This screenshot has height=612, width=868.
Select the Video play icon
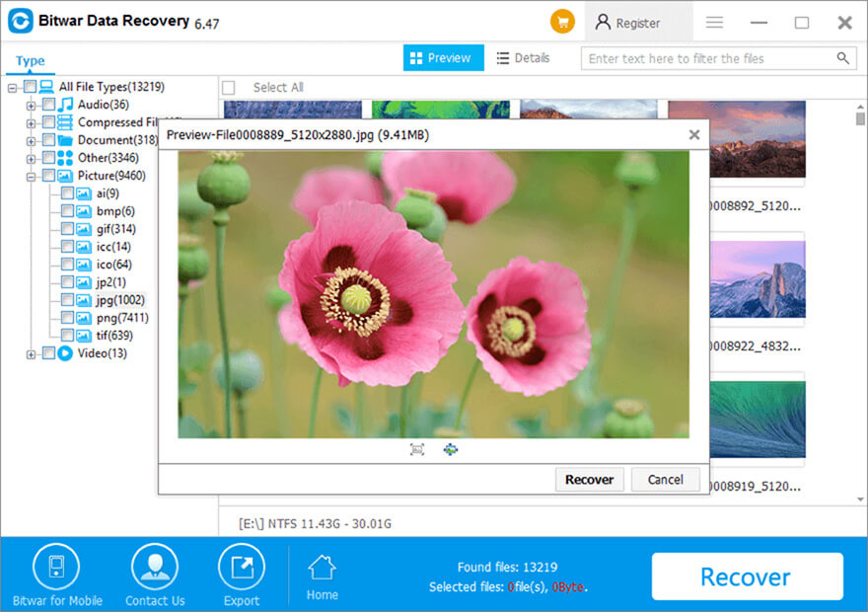coord(65,353)
